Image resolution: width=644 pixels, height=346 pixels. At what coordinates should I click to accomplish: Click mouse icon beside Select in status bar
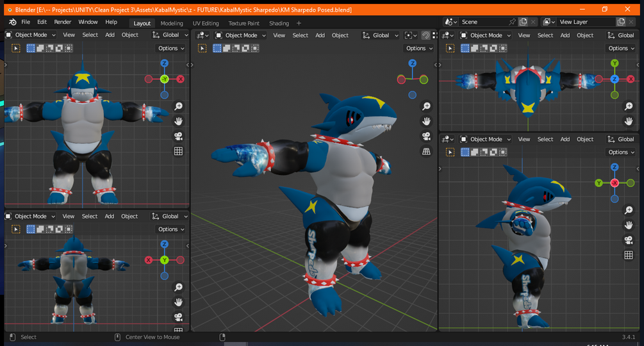(12, 337)
